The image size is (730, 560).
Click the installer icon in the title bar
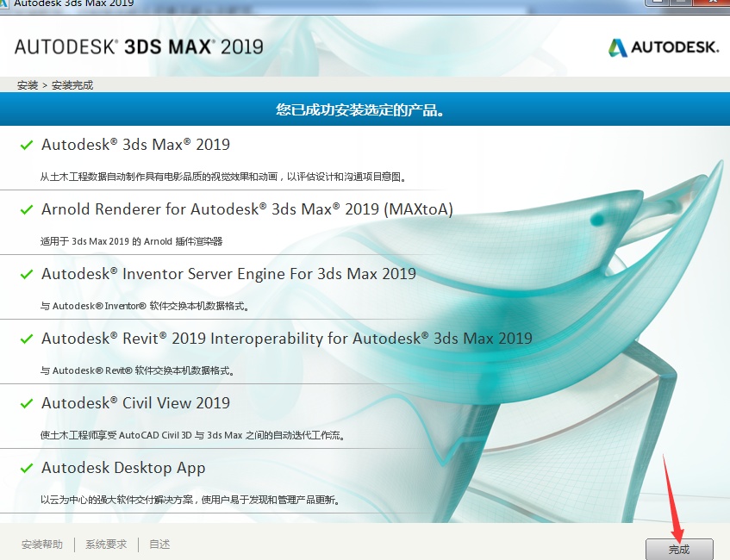tap(7, 4)
